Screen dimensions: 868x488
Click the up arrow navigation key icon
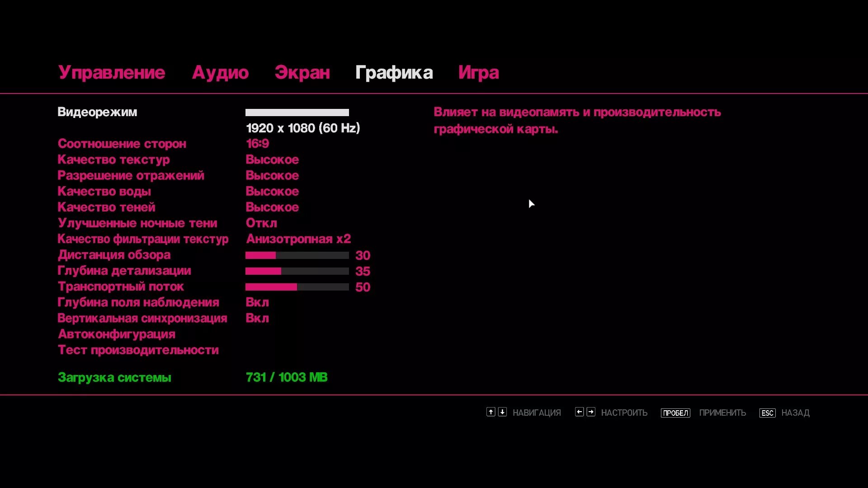pos(491,412)
